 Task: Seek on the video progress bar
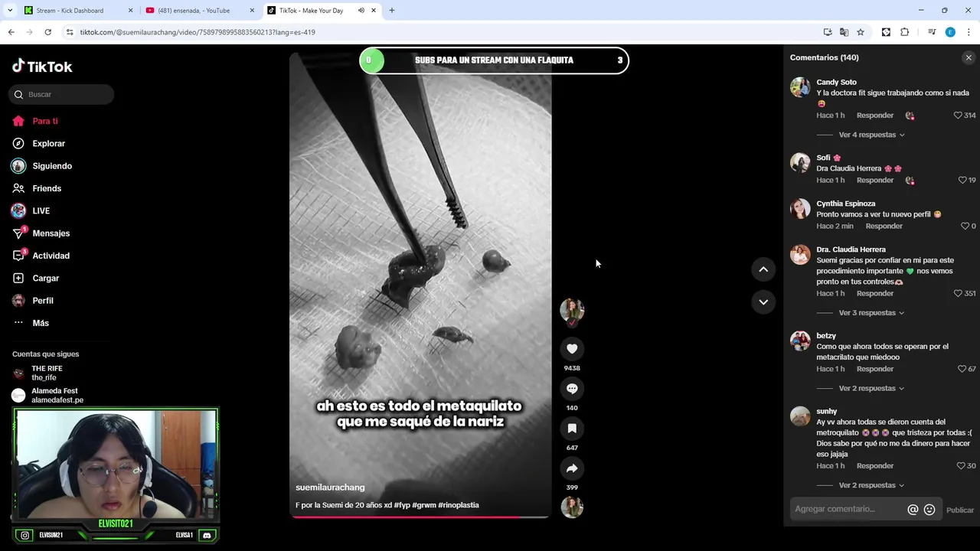(420, 517)
